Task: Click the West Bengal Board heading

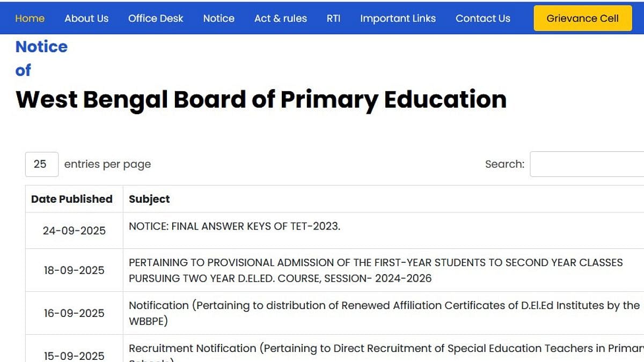Action: pos(261,100)
